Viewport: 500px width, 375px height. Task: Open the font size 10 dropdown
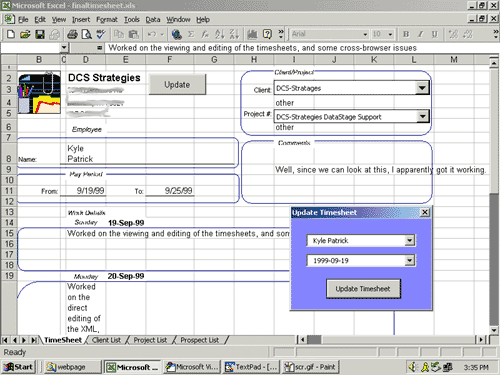(390, 34)
